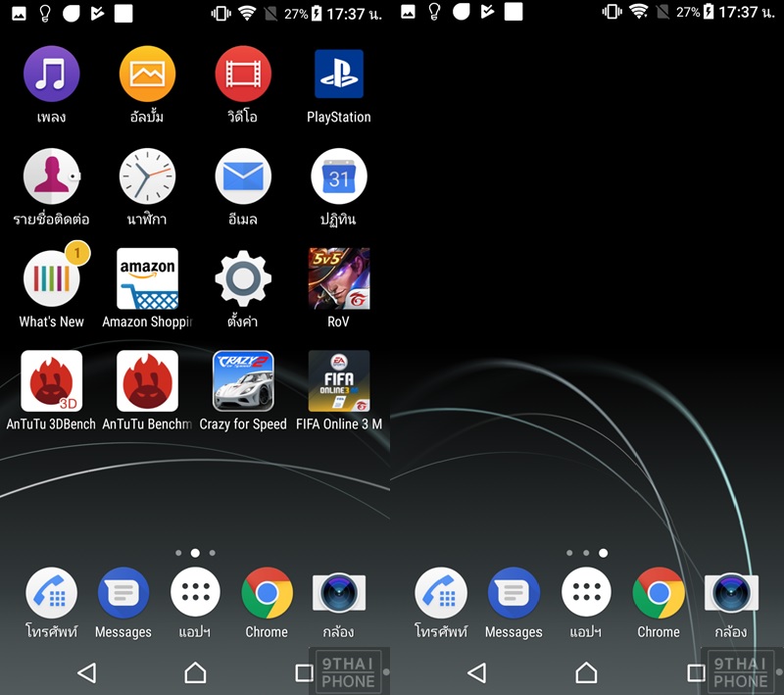Open AnTuTu Benchmark app

pyautogui.click(x=148, y=381)
